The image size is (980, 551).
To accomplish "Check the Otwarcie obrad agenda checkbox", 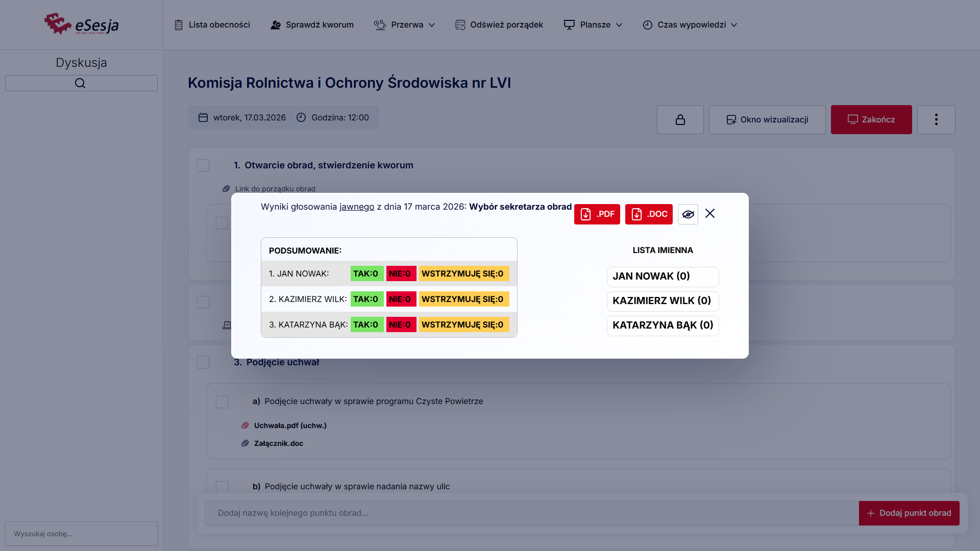I will pos(203,165).
